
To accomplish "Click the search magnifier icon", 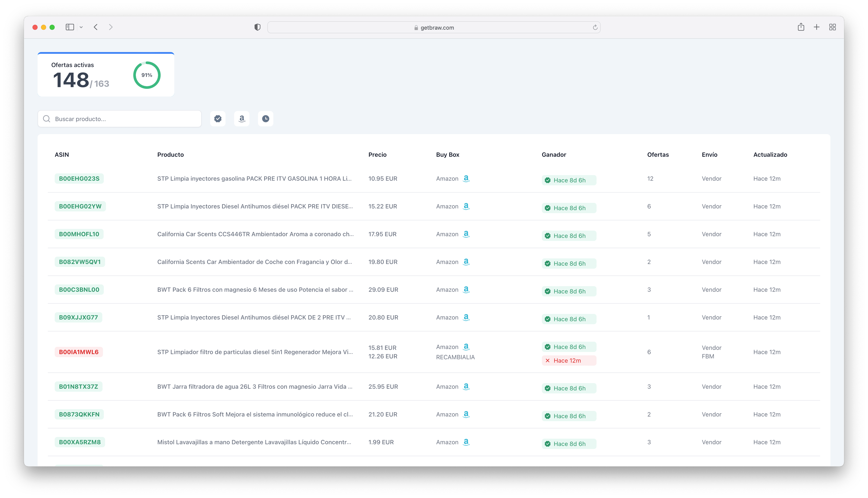I will (x=47, y=119).
